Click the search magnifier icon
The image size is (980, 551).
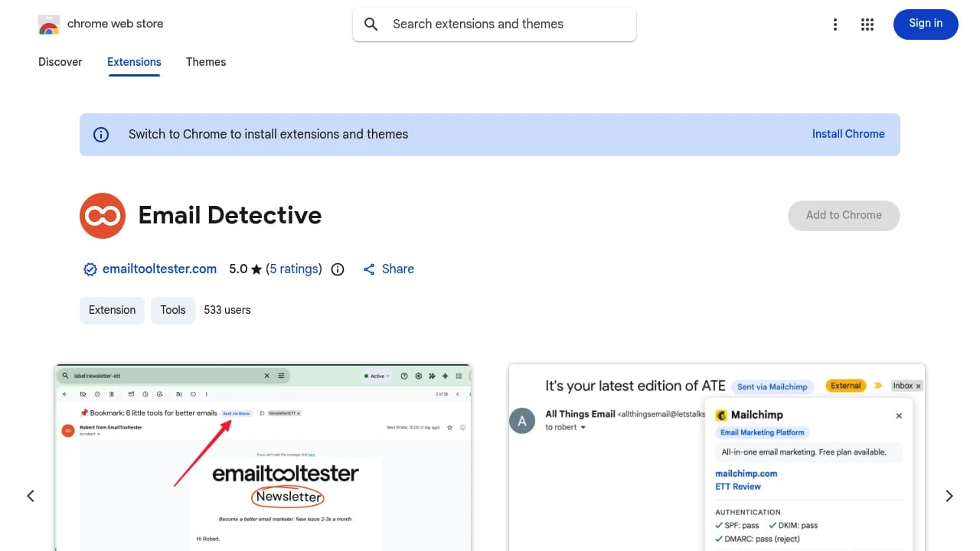point(371,24)
